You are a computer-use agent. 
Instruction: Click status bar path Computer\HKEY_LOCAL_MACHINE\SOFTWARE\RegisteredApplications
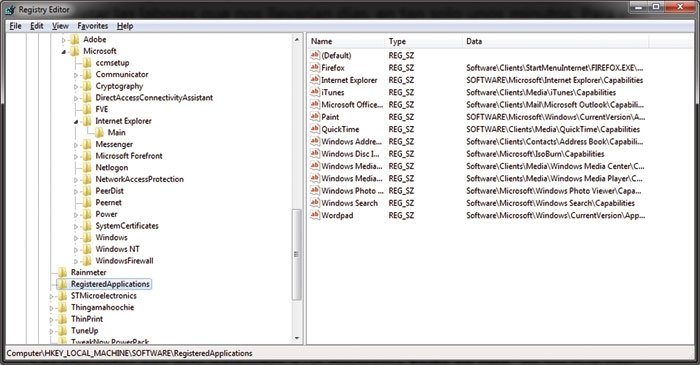coord(129,353)
